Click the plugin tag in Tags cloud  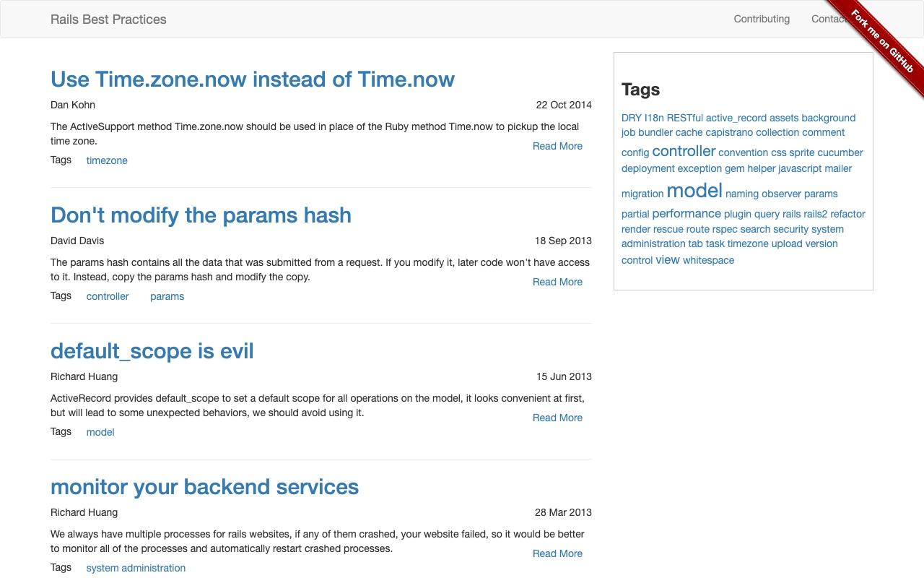click(738, 214)
